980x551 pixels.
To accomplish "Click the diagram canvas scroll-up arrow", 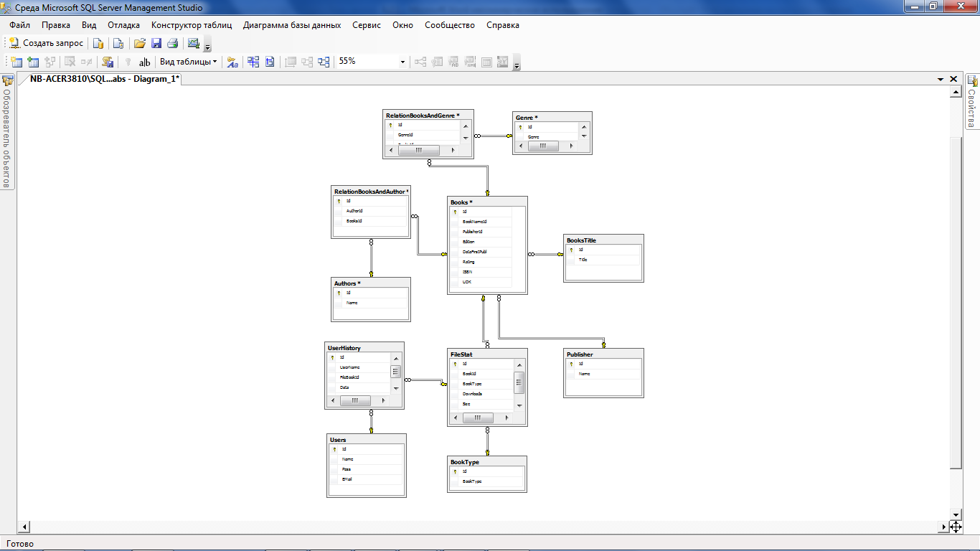I will click(x=955, y=91).
